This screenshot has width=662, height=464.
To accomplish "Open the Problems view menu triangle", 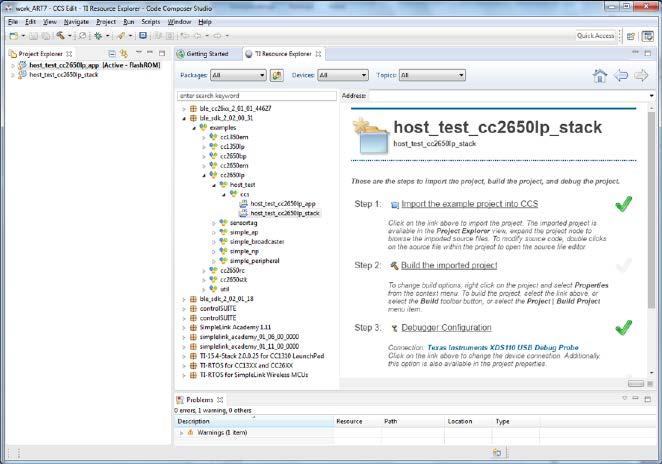I will coord(624,398).
